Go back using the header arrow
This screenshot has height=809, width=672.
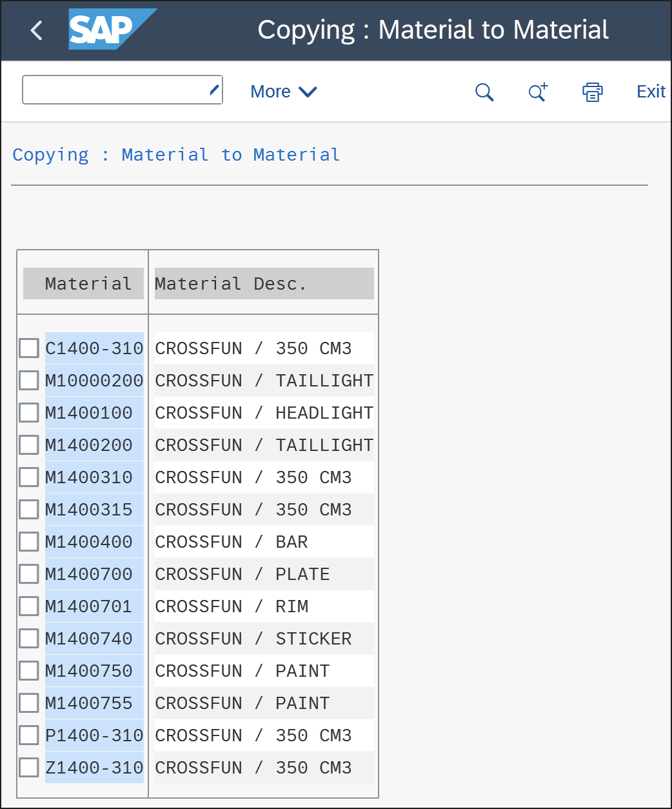pyautogui.click(x=37, y=30)
